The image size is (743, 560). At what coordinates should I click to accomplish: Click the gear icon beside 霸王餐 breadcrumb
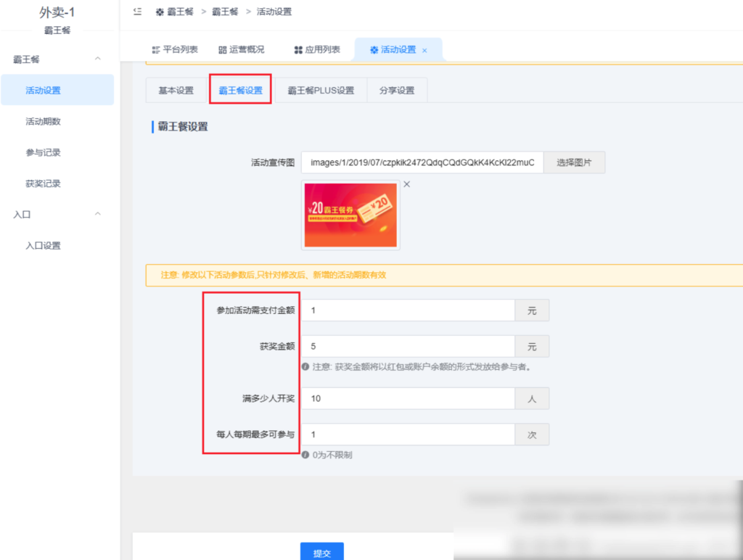point(160,12)
